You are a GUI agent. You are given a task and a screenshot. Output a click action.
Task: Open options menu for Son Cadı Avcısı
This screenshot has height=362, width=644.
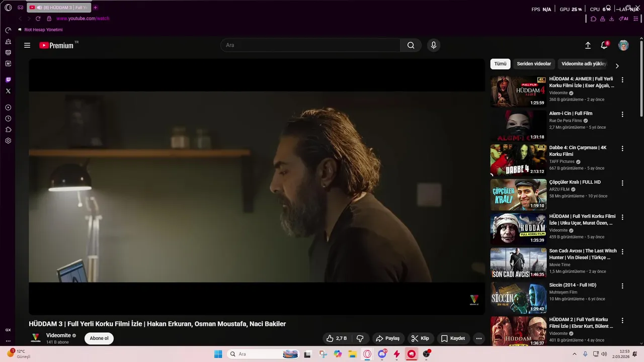tap(622, 251)
